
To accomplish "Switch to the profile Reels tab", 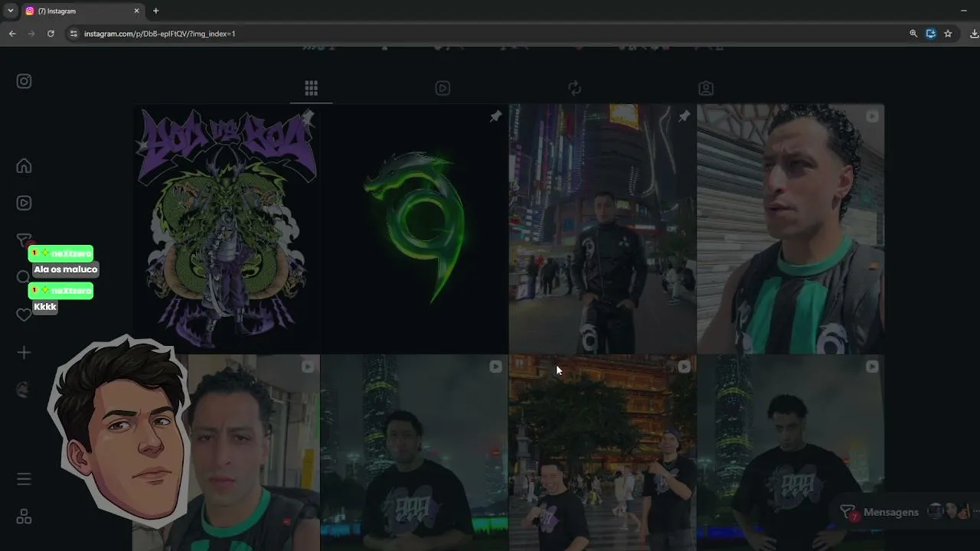I will (x=443, y=88).
